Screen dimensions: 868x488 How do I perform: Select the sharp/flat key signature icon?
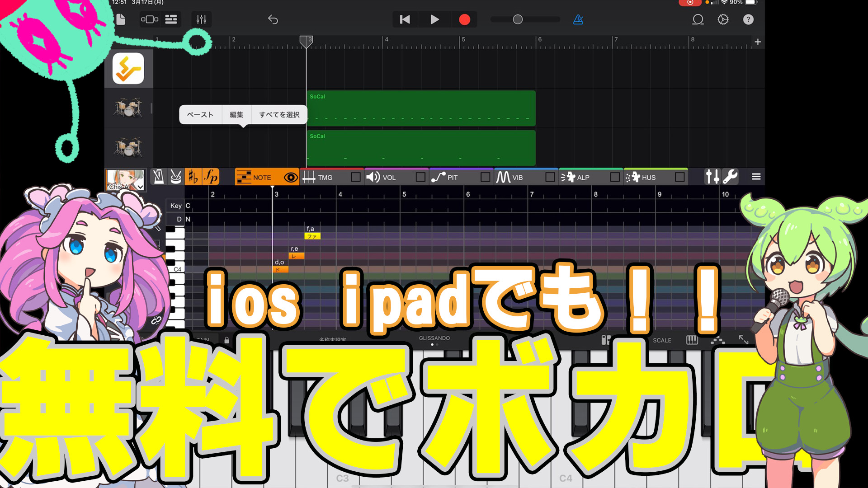193,177
